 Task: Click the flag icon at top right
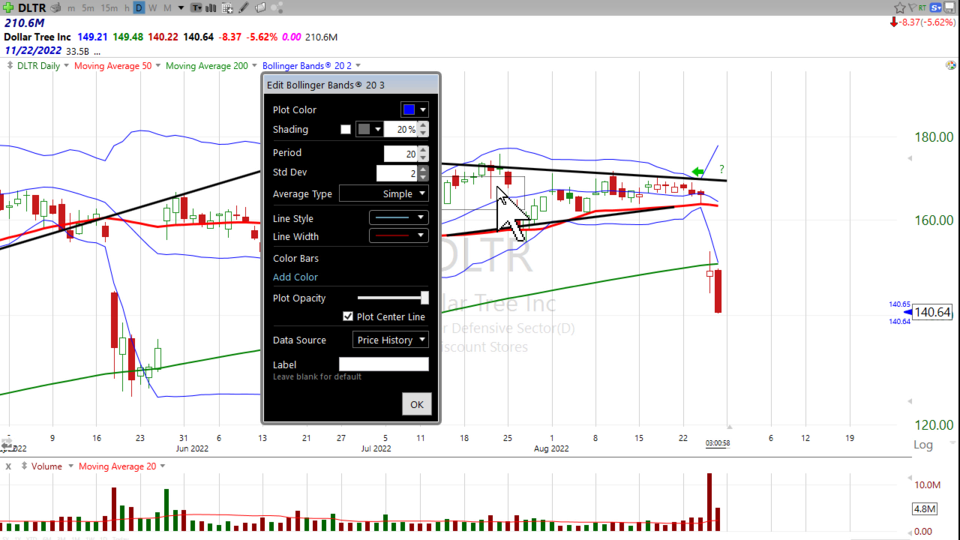point(912,7)
